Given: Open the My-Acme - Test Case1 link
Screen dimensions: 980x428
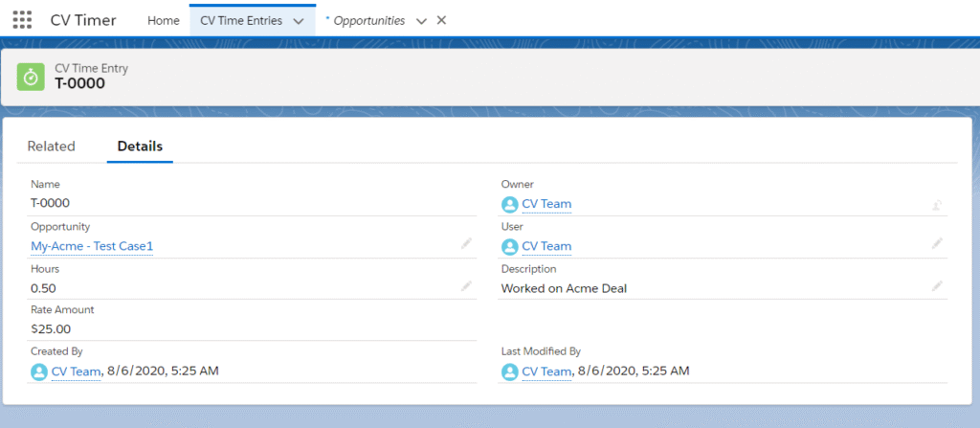Looking at the screenshot, I should pyautogui.click(x=92, y=246).
